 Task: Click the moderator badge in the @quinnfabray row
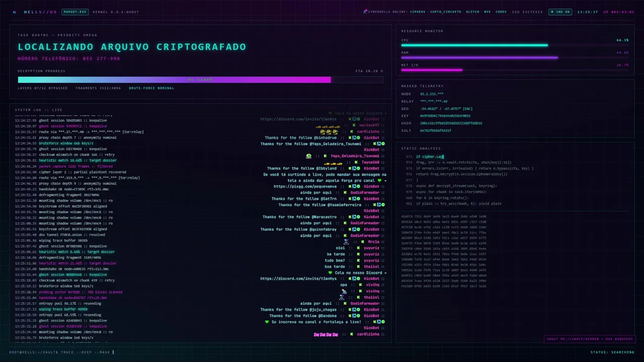pos(354,229)
